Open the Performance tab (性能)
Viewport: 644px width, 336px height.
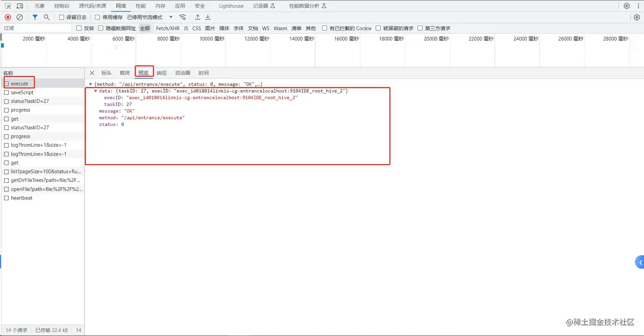(x=141, y=6)
